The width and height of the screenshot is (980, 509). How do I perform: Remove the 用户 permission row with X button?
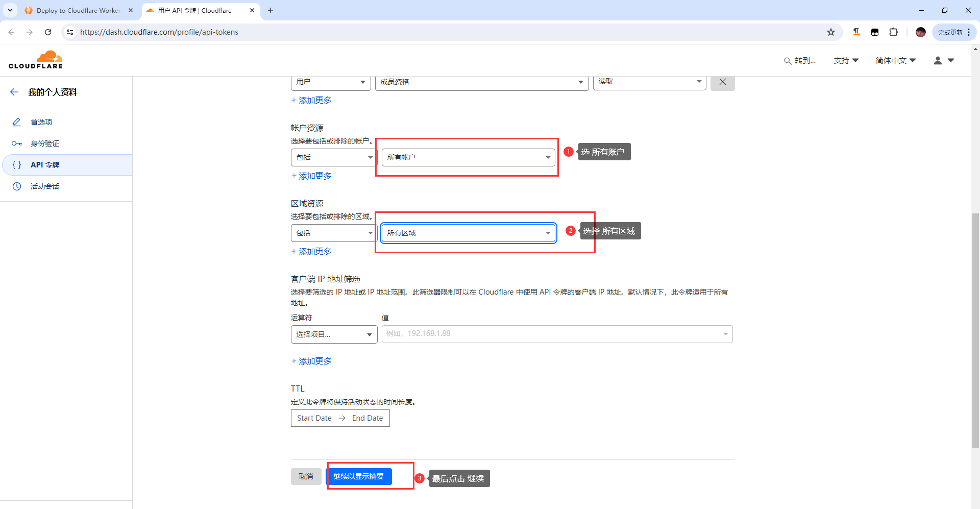pos(723,82)
